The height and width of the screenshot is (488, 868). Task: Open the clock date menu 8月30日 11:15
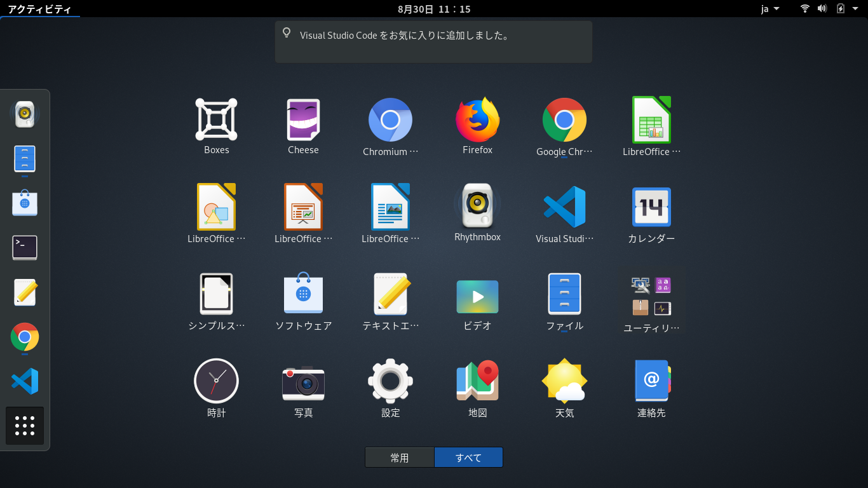coord(434,9)
